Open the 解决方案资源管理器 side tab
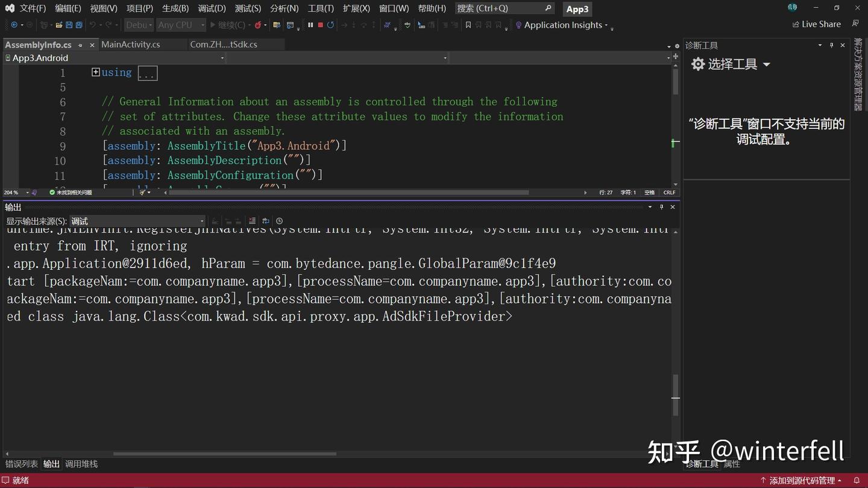Screen dimensions: 868x488 pos(858,74)
